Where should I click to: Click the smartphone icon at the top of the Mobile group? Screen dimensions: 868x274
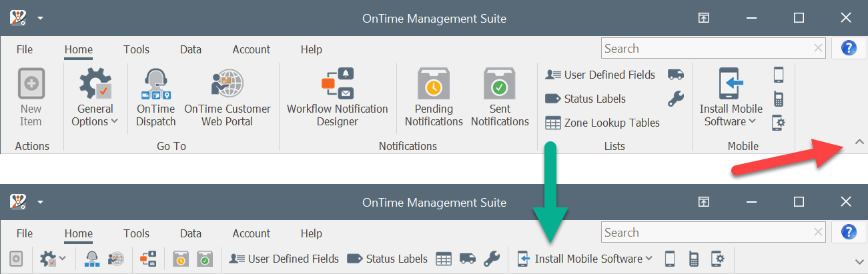click(778, 75)
